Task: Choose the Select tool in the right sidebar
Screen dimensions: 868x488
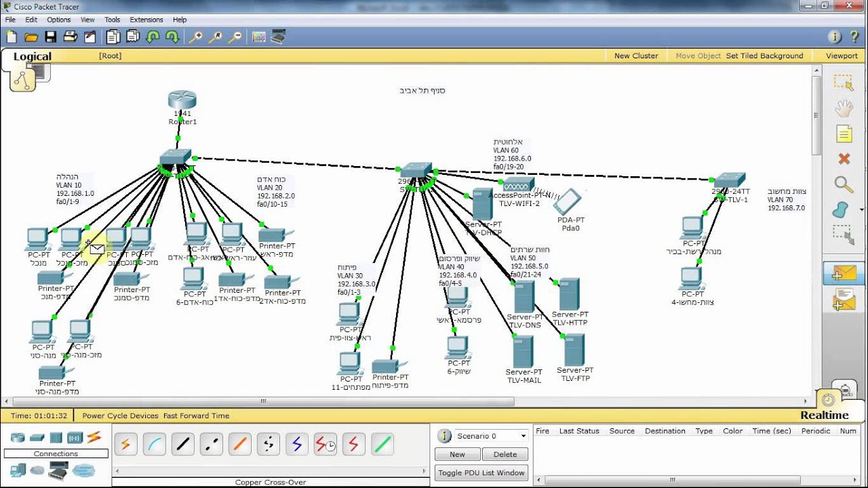Action: 844,83
